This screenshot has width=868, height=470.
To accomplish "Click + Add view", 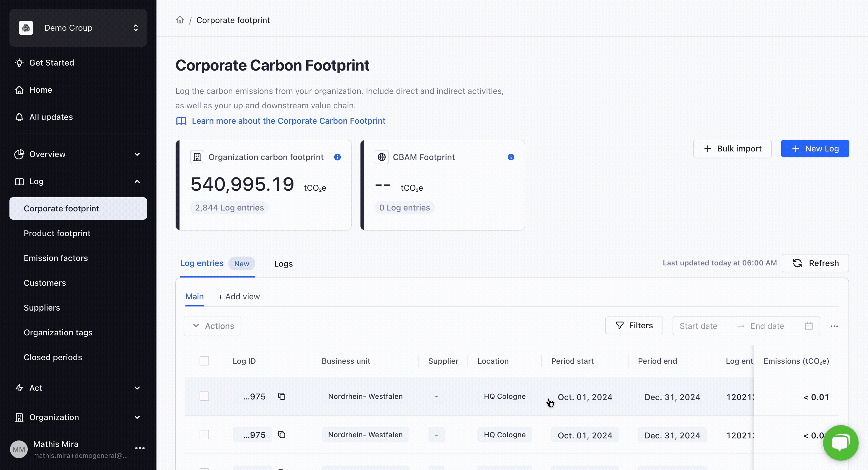I will (x=239, y=296).
